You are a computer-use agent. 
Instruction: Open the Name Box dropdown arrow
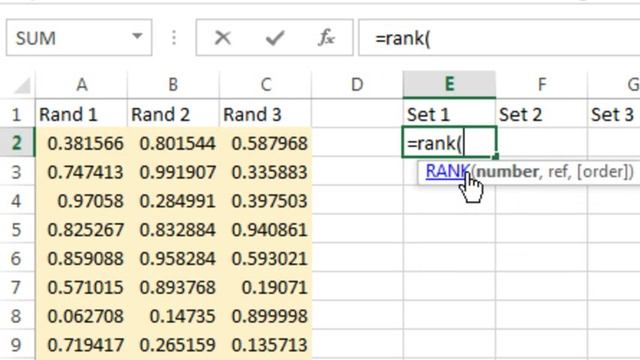[x=138, y=37]
